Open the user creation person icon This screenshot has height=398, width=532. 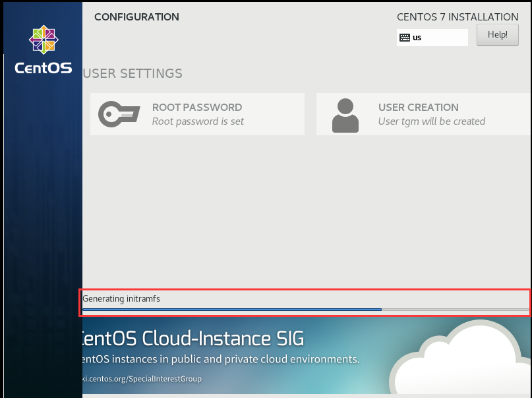(x=345, y=116)
